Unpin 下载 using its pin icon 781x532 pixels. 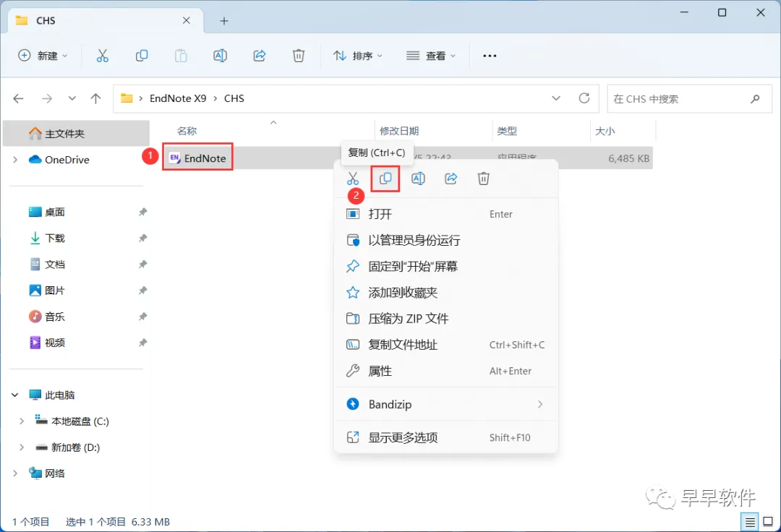click(143, 238)
